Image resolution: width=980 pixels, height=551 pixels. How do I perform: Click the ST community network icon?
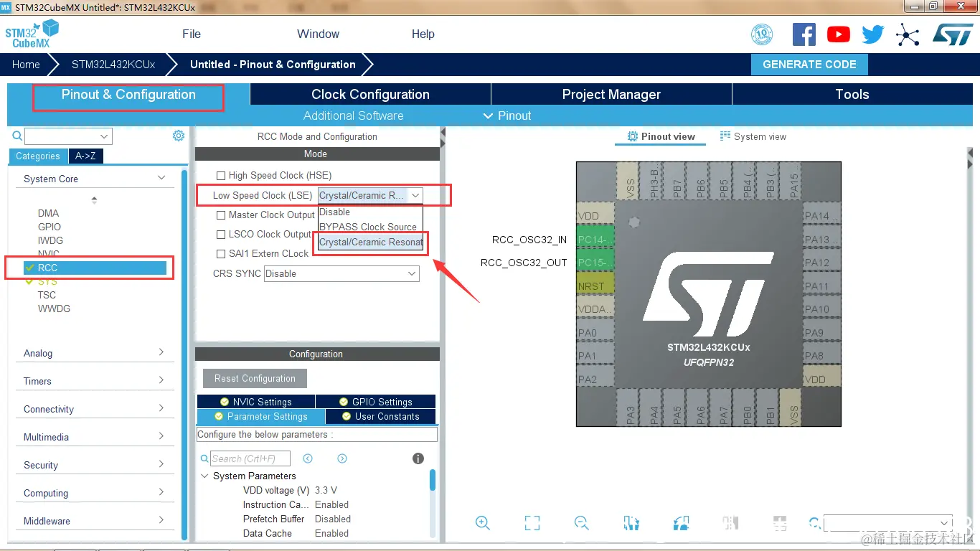click(908, 35)
